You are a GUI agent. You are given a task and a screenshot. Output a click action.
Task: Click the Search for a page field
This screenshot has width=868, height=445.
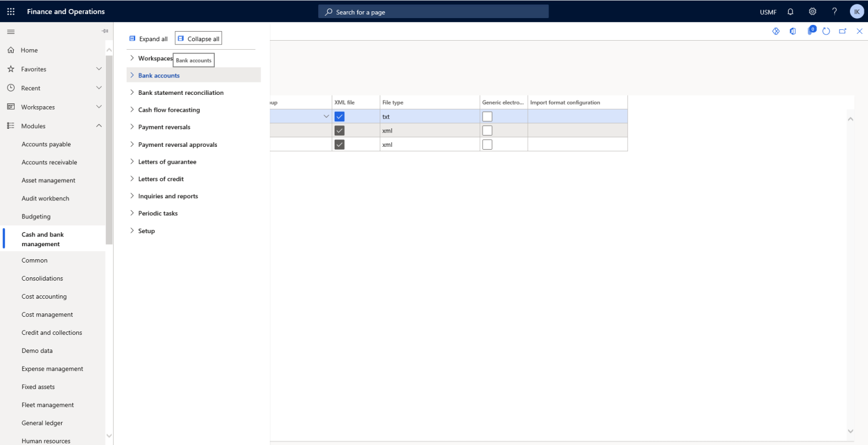[433, 11]
